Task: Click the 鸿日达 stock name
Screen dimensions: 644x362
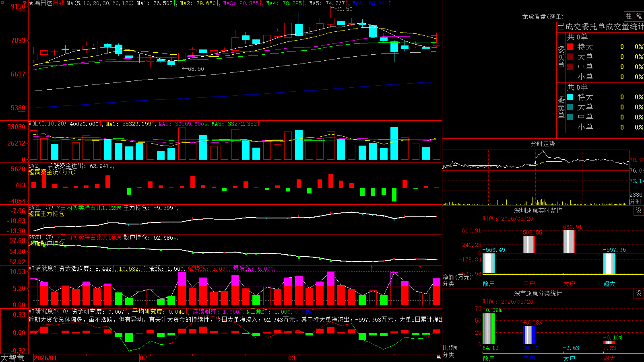Action: coord(43,3)
